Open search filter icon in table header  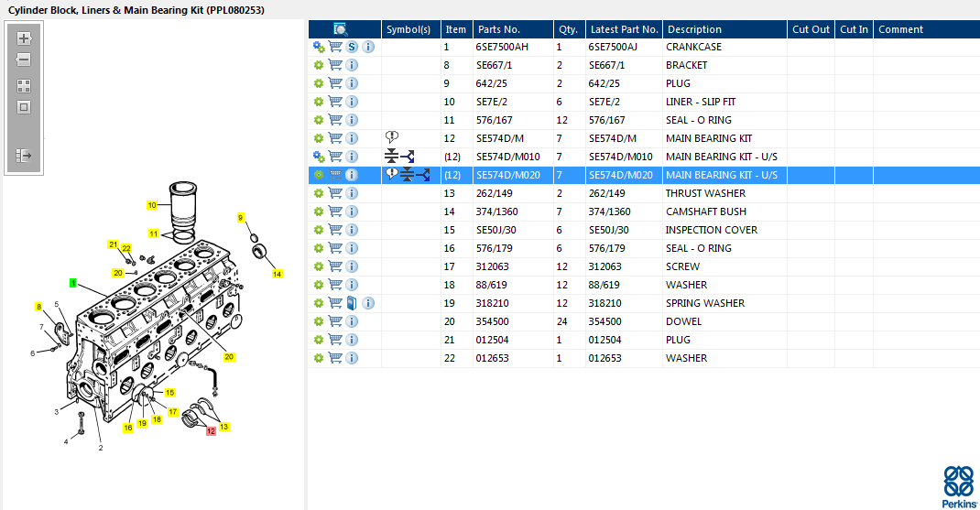(340, 29)
